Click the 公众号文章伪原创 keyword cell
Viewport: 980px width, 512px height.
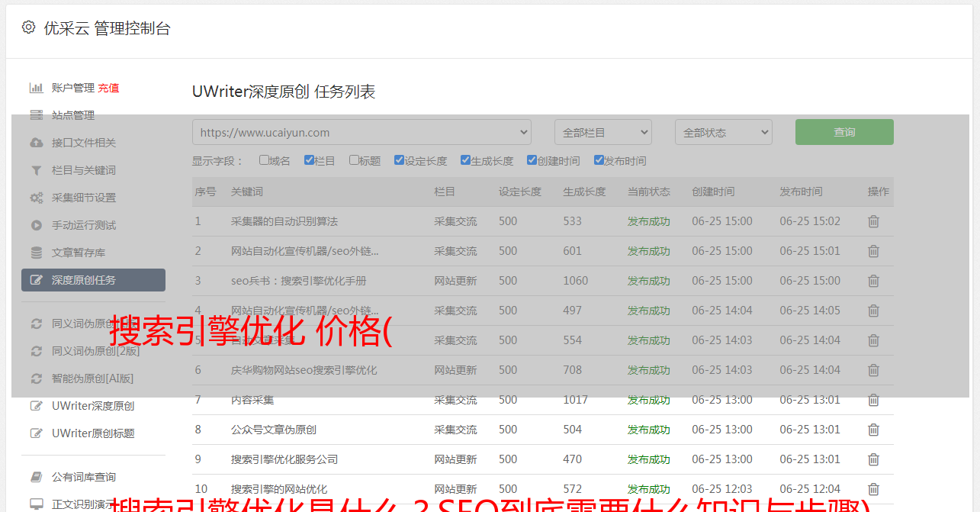[274, 430]
